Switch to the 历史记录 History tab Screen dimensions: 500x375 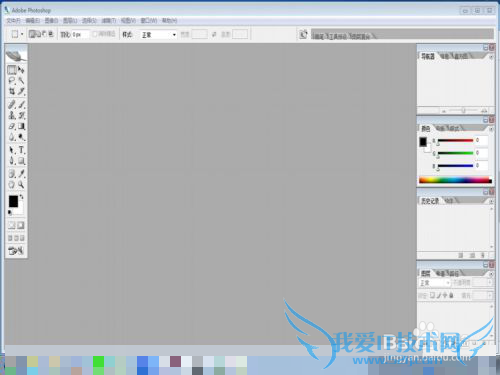pyautogui.click(x=430, y=201)
